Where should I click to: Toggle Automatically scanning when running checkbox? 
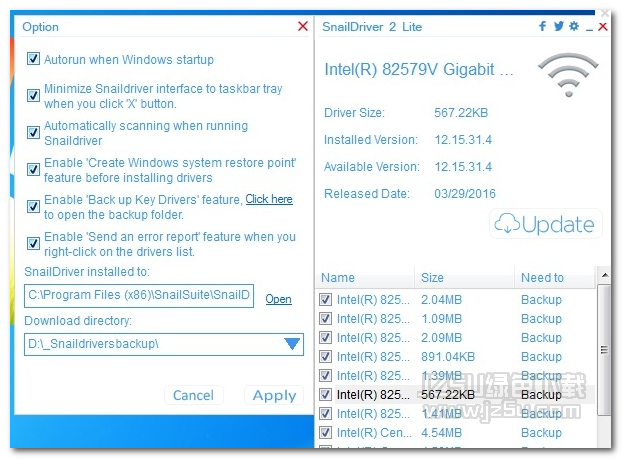click(33, 132)
